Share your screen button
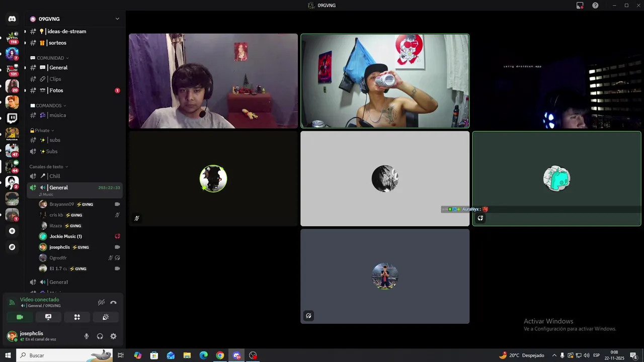The width and height of the screenshot is (644, 362). (x=48, y=317)
